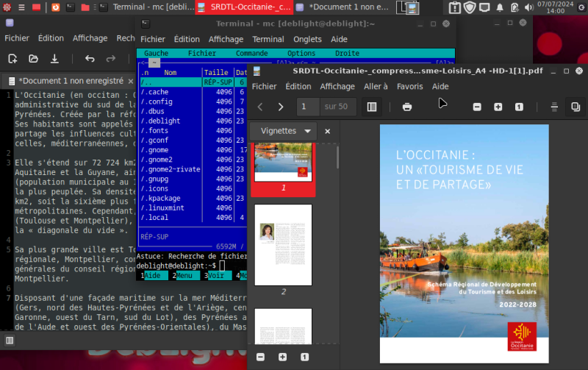
Task: Go to the previous PDF page
Action: point(260,107)
